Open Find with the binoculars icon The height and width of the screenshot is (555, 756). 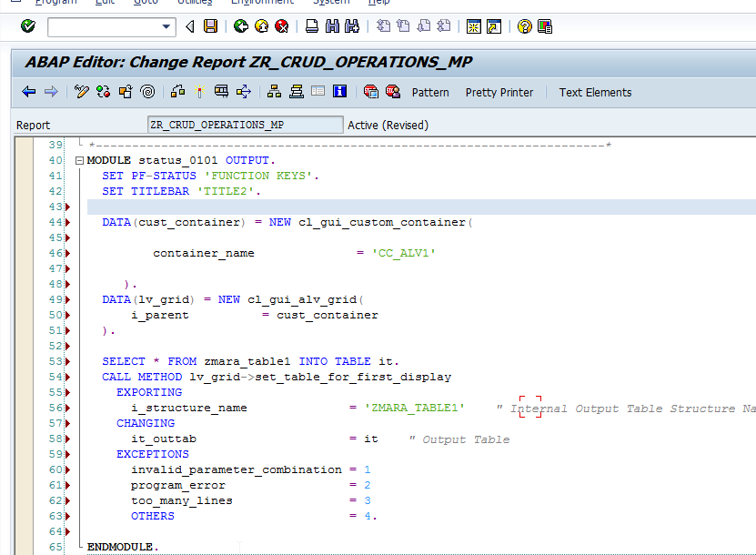(331, 26)
